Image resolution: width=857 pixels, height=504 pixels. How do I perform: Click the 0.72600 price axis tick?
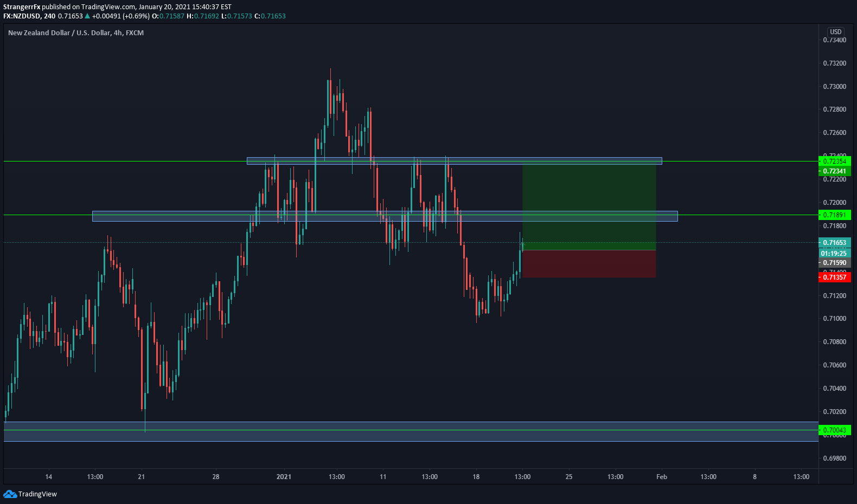click(834, 133)
